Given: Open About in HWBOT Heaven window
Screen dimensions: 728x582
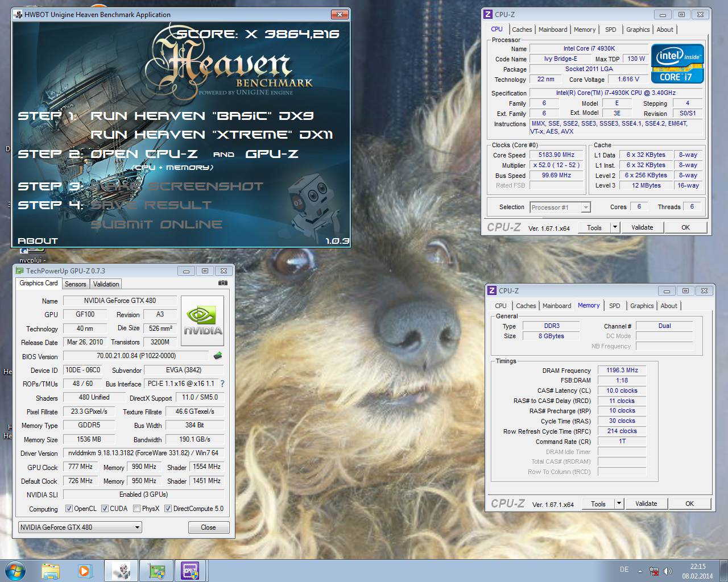Looking at the screenshot, I should [x=38, y=241].
